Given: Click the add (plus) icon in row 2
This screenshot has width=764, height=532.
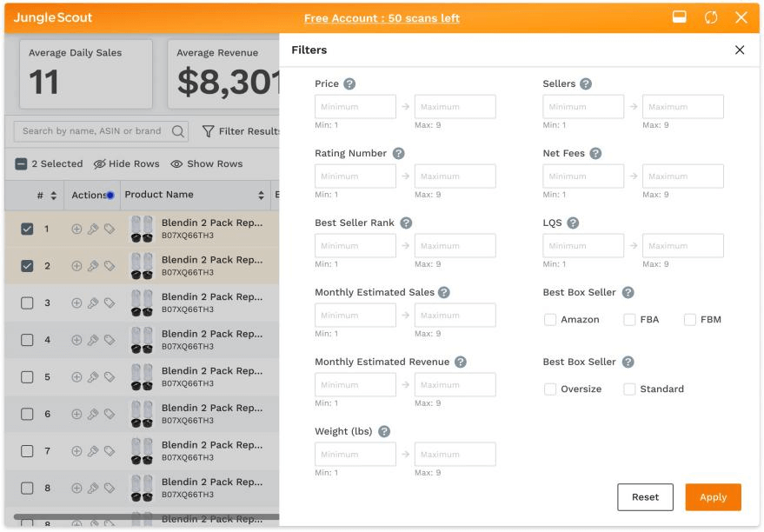Looking at the screenshot, I should [76, 266].
